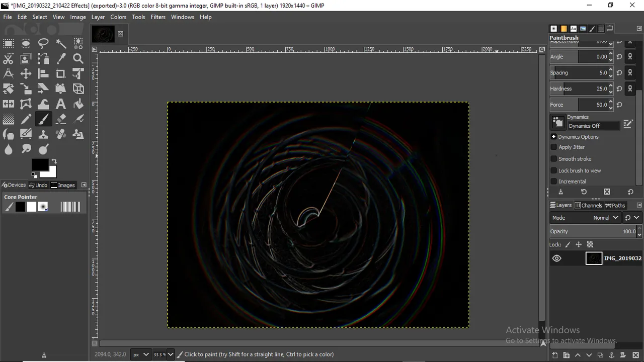Create a new layer

pyautogui.click(x=554, y=355)
